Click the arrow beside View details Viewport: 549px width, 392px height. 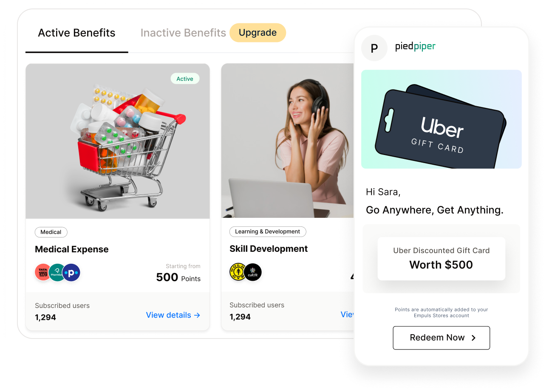click(x=197, y=315)
